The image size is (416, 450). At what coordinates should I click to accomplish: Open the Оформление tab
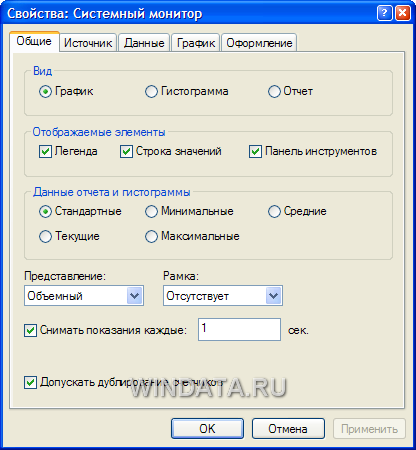point(259,43)
